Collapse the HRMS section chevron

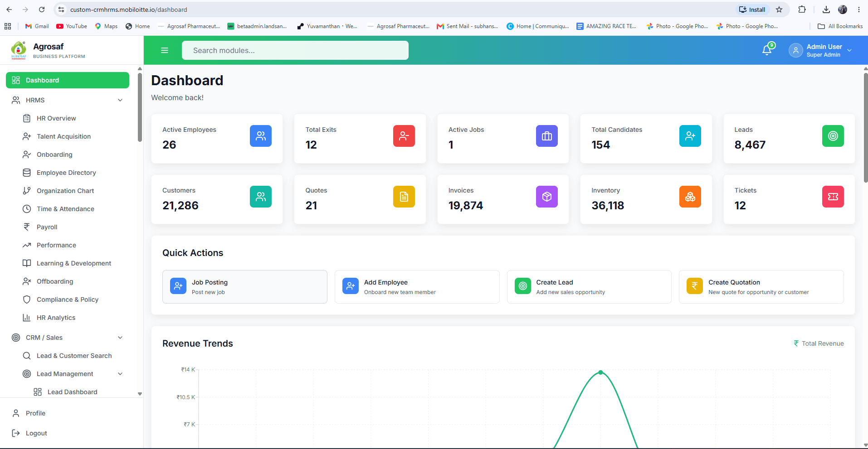tap(120, 100)
